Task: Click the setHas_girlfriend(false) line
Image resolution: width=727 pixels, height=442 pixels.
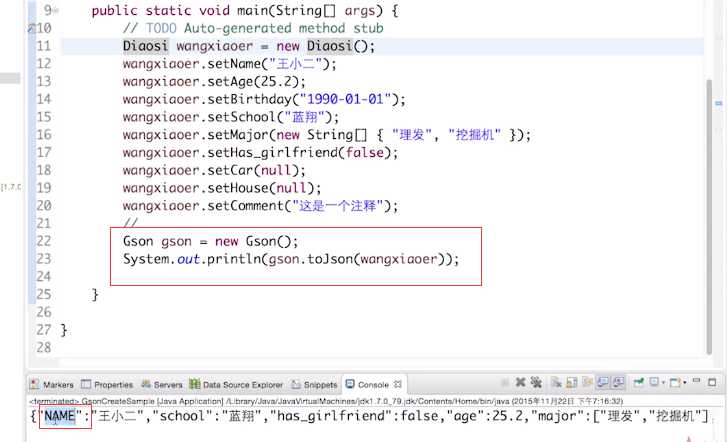Action: pyautogui.click(x=260, y=153)
